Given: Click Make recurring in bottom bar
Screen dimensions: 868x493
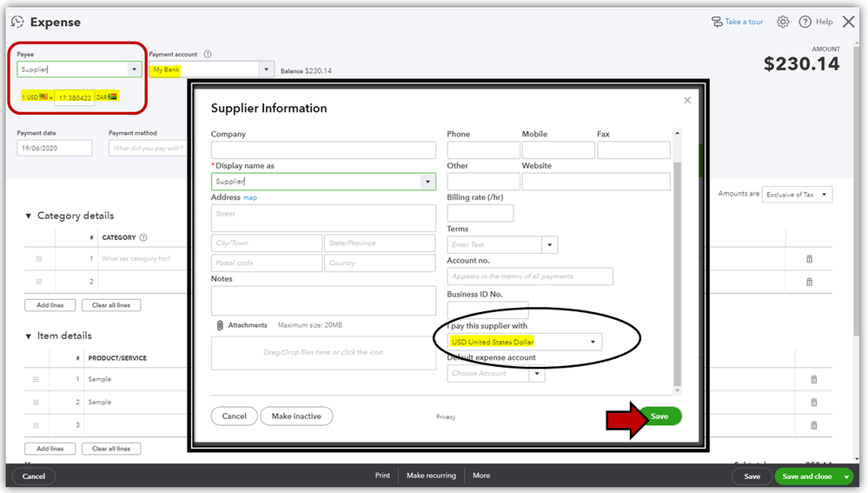Looking at the screenshot, I should click(431, 476).
